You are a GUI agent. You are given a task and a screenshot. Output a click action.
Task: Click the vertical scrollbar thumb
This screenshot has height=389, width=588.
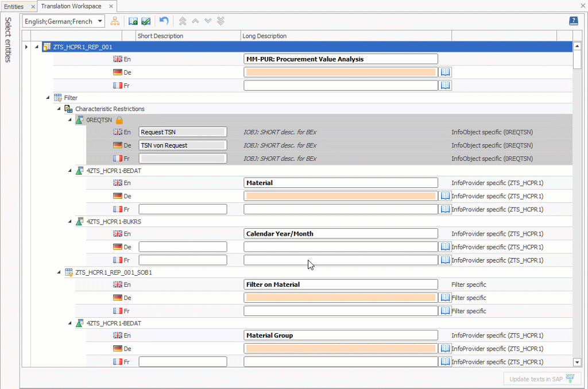[x=577, y=59]
